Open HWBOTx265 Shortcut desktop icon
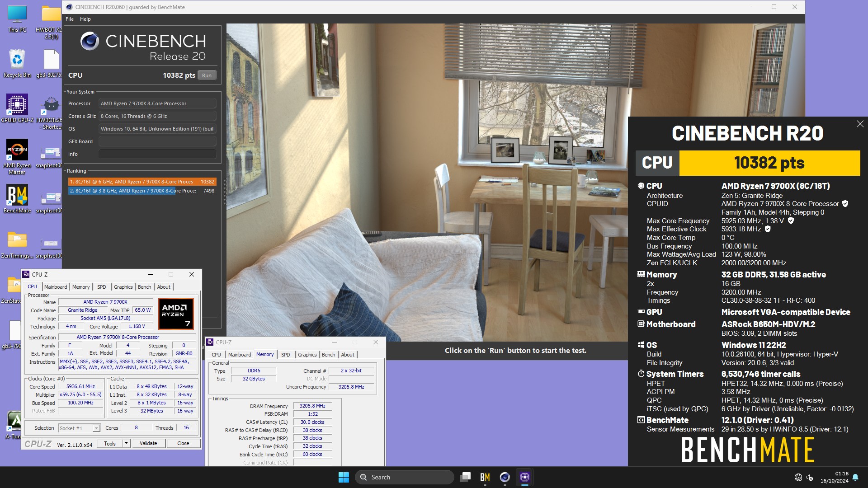 pyautogui.click(x=51, y=112)
